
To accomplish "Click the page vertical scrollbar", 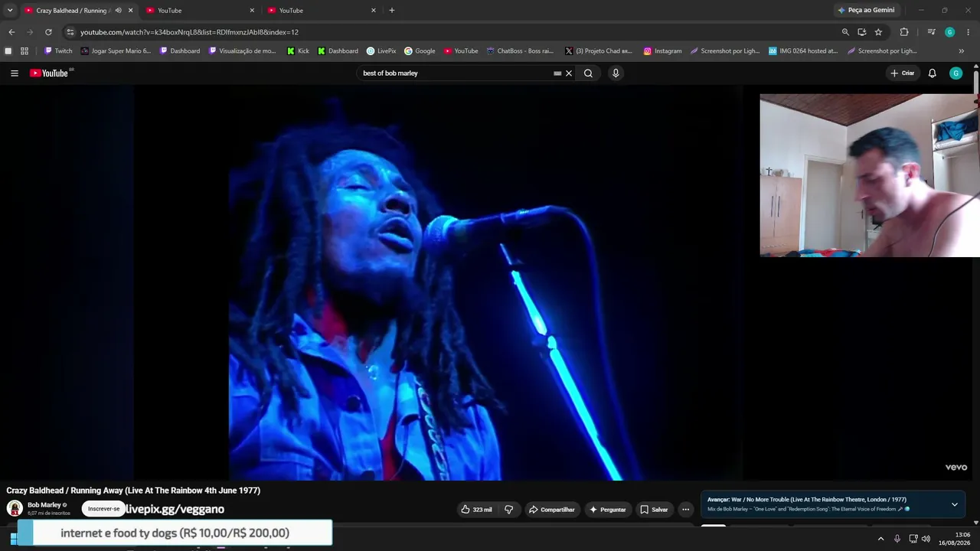I will tap(976, 80).
